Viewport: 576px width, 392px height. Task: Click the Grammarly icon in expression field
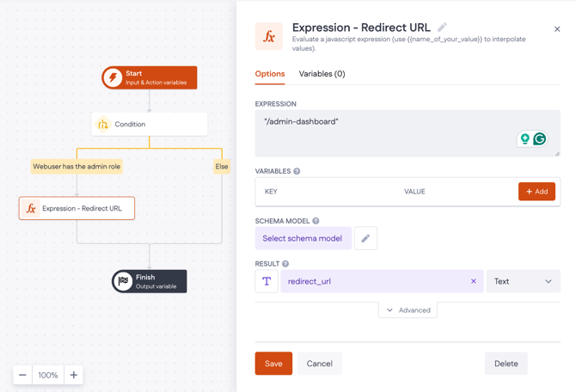click(540, 139)
